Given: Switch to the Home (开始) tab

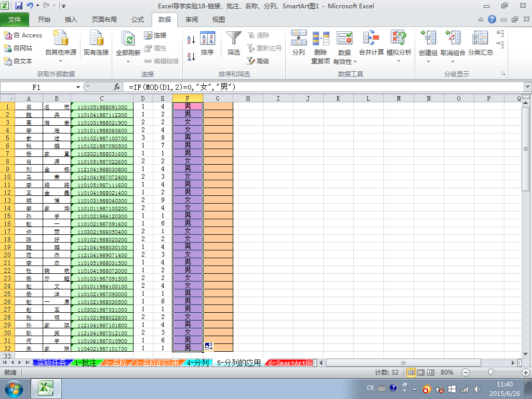Looking at the screenshot, I should pos(44,20).
